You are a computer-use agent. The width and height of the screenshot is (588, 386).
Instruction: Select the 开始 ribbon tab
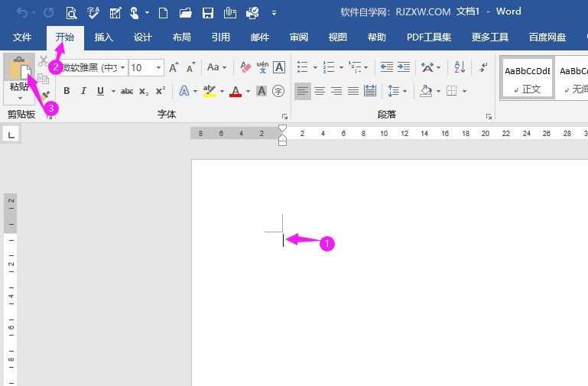coord(65,37)
